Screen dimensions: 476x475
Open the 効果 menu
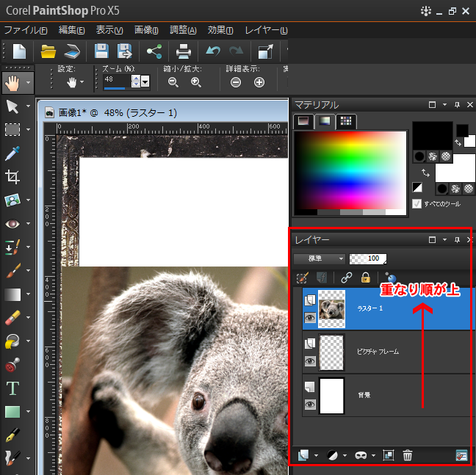(220, 30)
